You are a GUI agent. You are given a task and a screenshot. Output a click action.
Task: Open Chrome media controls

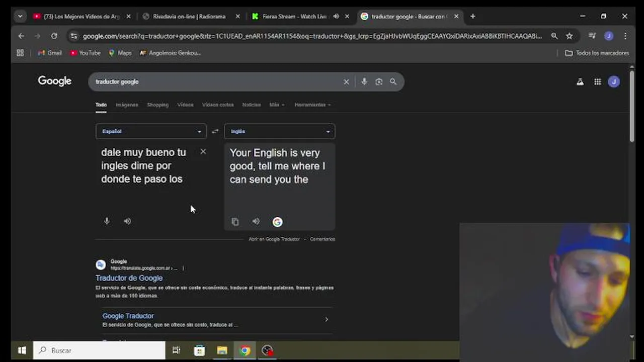click(x=592, y=36)
